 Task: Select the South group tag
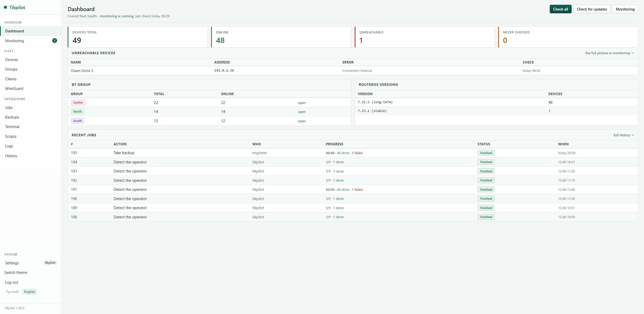click(77, 121)
